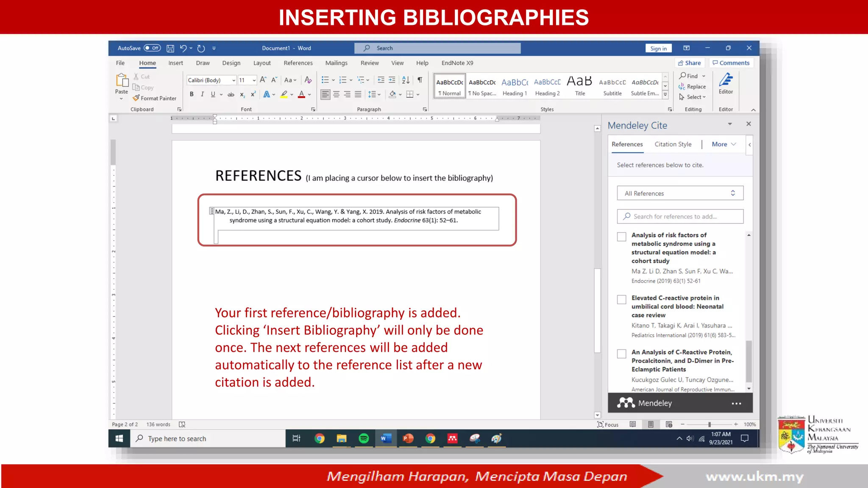Apply Strikethrough formatting

click(231, 94)
